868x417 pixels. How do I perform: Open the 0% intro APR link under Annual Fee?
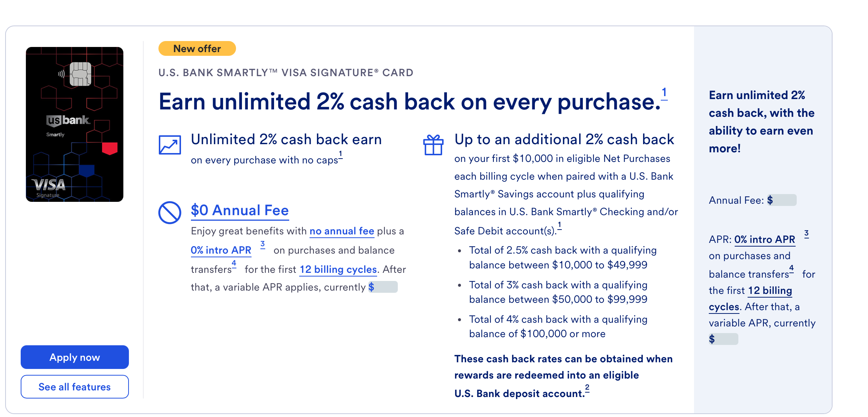coord(221,250)
